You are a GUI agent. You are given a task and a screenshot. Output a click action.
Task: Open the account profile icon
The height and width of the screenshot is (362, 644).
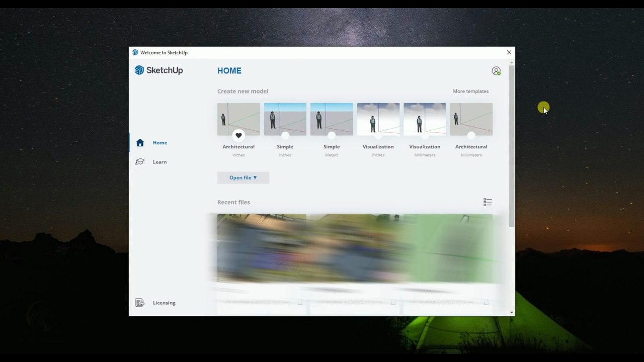[496, 71]
